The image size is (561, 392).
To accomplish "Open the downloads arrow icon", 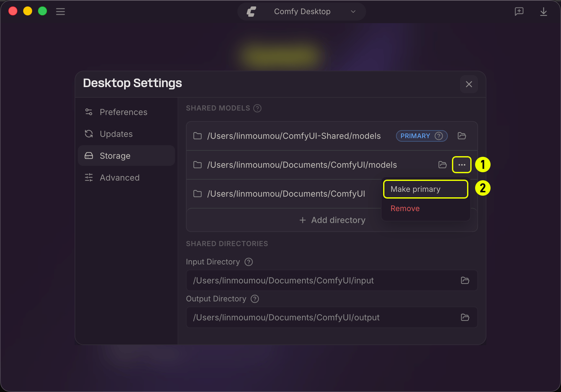I will tap(543, 12).
